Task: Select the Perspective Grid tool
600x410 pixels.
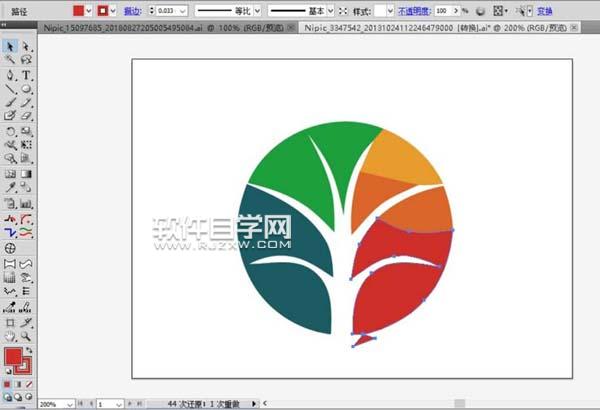Action: pos(26,158)
